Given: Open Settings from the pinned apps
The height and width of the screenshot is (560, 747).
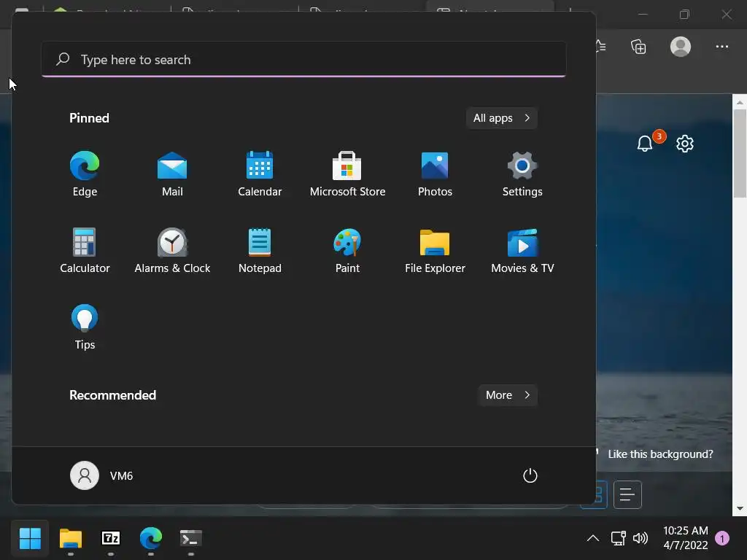Looking at the screenshot, I should pyautogui.click(x=522, y=174).
